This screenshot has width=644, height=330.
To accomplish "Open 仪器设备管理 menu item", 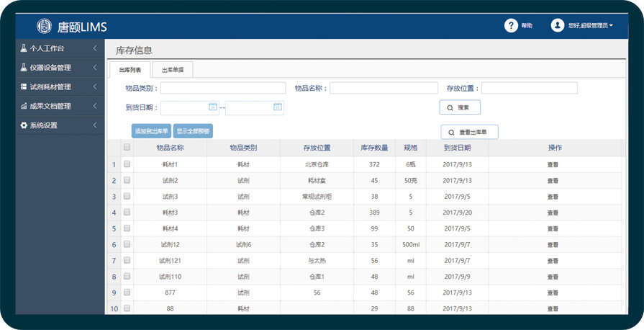I will [60, 68].
